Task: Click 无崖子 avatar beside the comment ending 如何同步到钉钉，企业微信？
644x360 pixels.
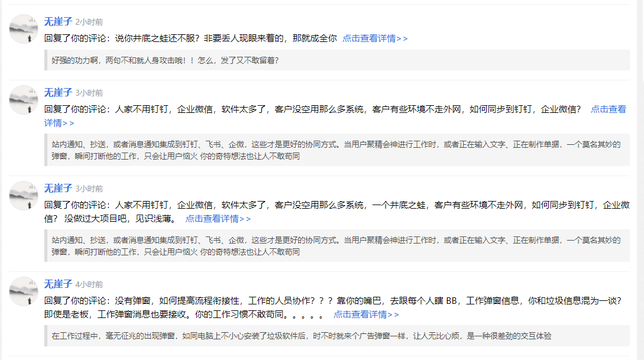Action: [x=24, y=100]
